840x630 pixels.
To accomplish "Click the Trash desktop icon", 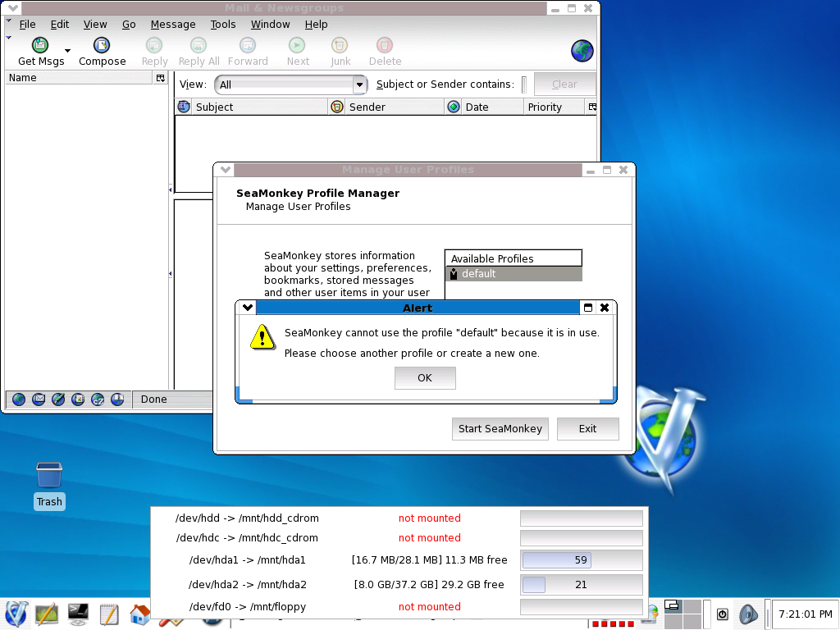I will click(49, 486).
